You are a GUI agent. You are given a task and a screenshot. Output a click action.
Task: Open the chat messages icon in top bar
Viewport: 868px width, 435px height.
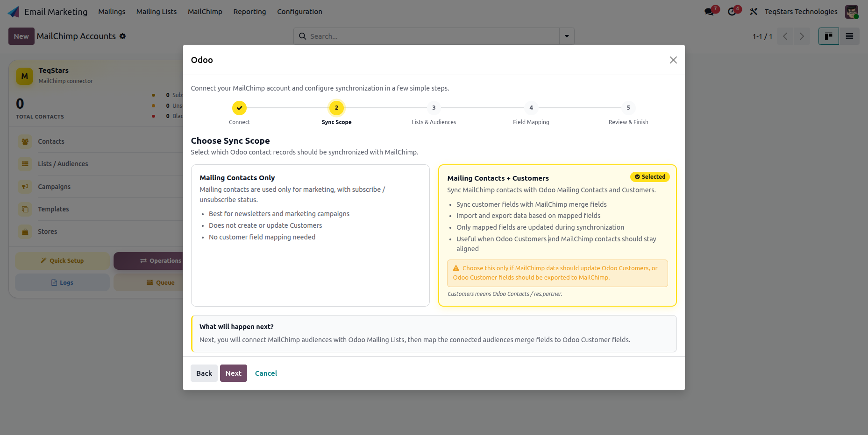709,12
